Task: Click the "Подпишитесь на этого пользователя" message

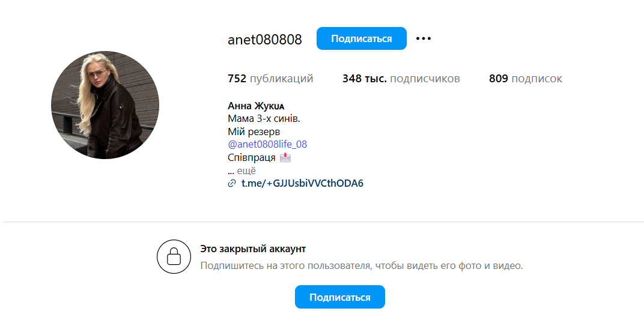Action: pyautogui.click(x=361, y=265)
